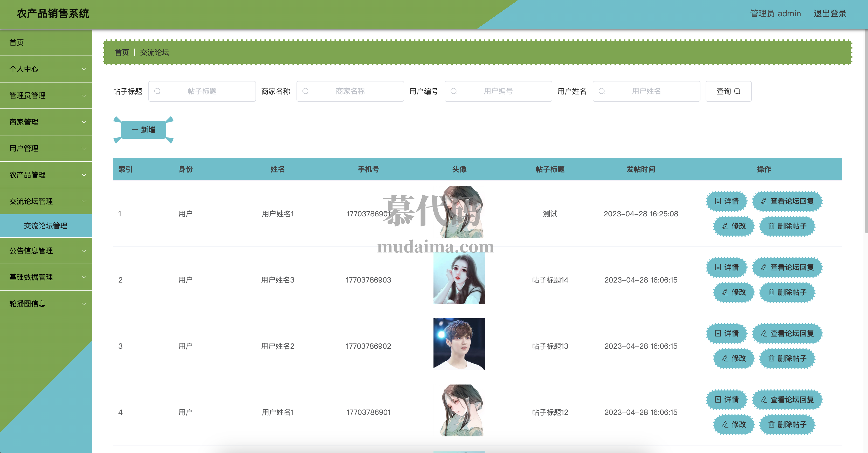Click the search icon inside 用户姓名 field
This screenshot has height=453, width=868.
(602, 91)
